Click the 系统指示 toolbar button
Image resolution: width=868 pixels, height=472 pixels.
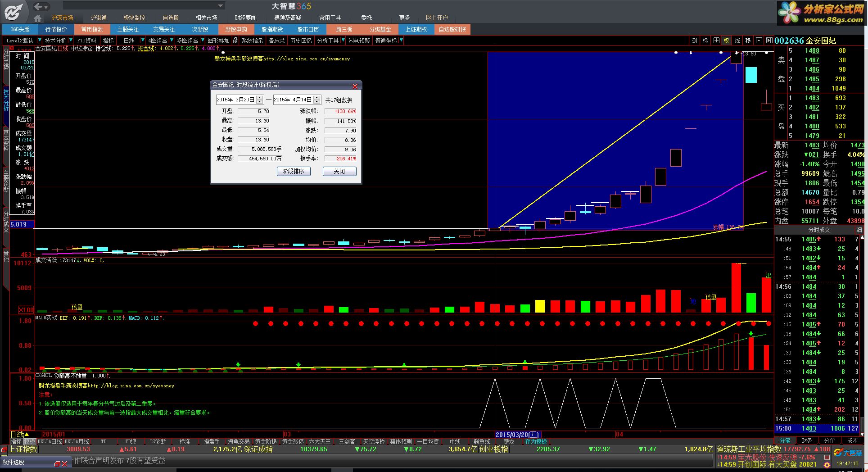click(x=253, y=41)
